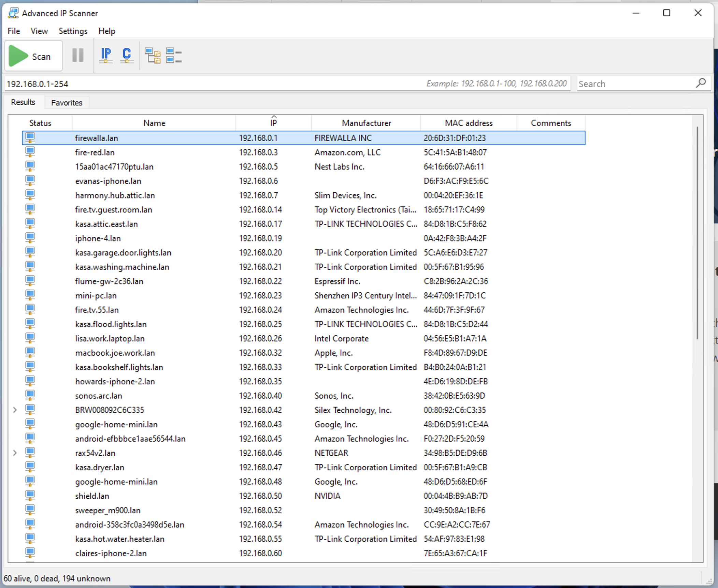
Task: Click the IP subnet toolbar icon
Action: (106, 55)
